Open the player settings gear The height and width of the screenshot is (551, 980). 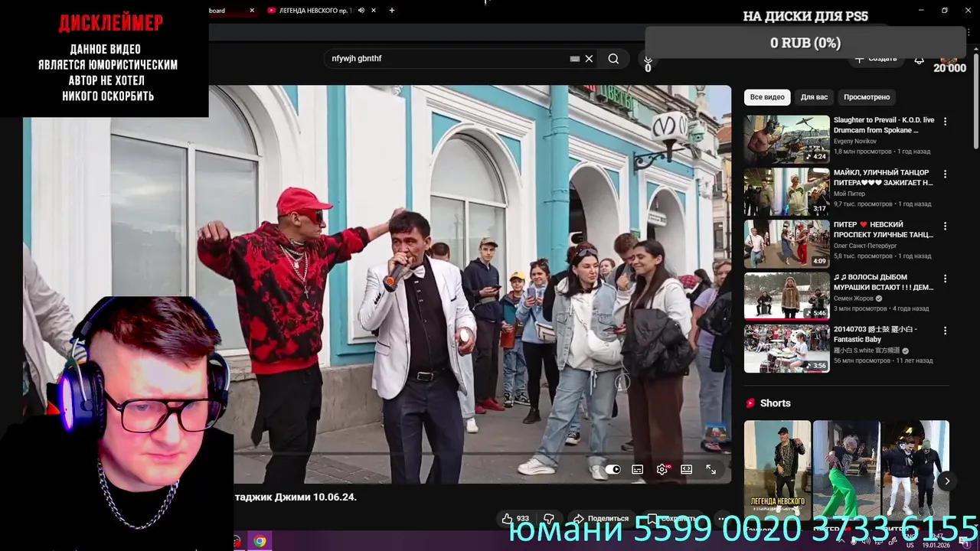pos(662,469)
